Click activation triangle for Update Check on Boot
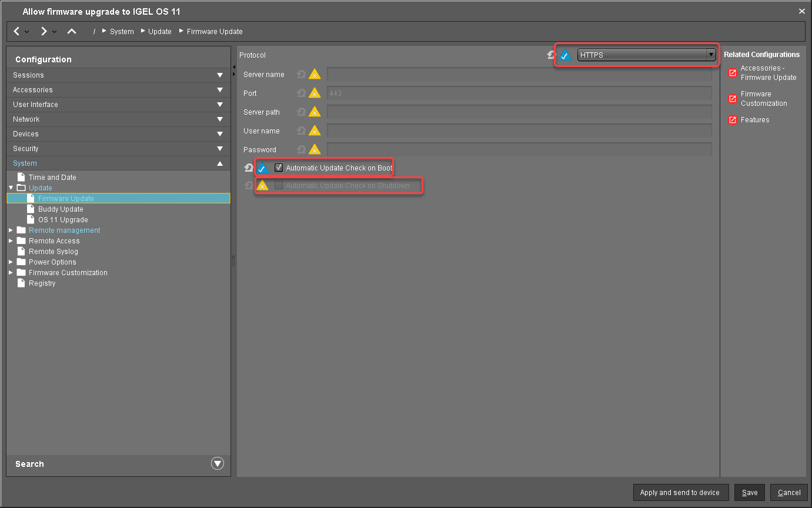Screen dimensions: 812x508 (x=263, y=168)
